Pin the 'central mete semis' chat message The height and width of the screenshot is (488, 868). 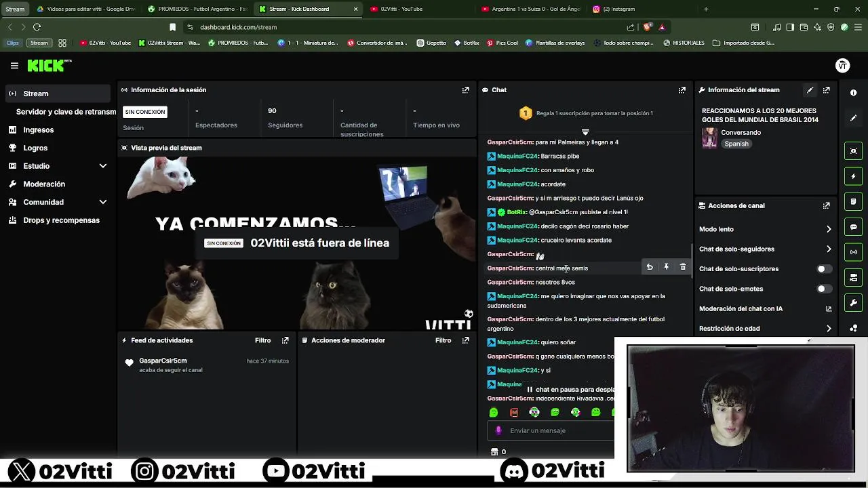666,267
